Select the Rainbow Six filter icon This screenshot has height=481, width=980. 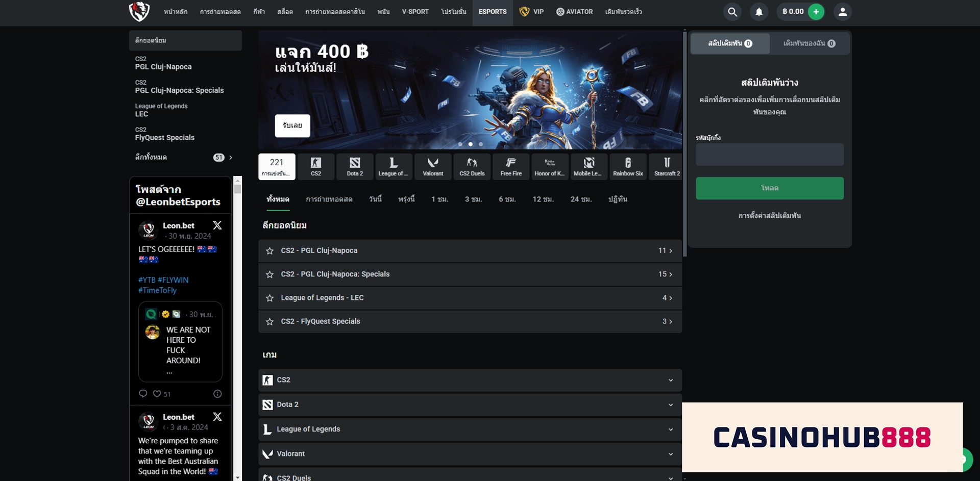coord(628,166)
